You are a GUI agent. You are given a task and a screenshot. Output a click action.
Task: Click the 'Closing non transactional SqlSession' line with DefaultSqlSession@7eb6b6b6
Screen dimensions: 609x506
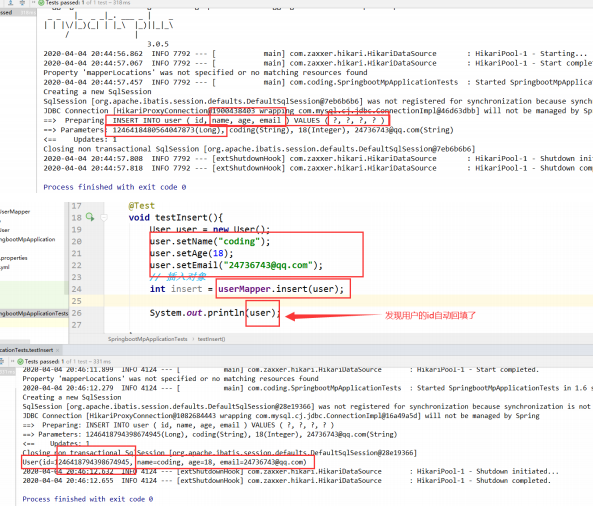coord(259,149)
